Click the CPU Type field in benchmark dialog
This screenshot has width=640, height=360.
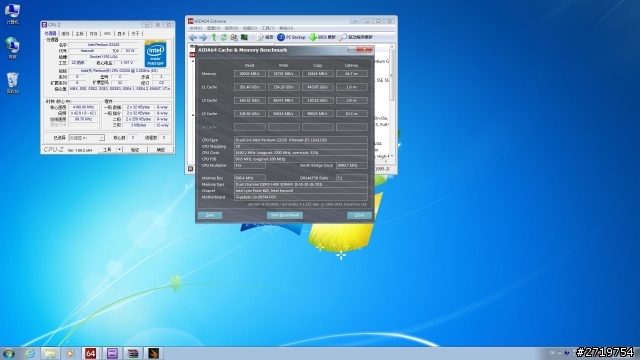[x=301, y=140]
